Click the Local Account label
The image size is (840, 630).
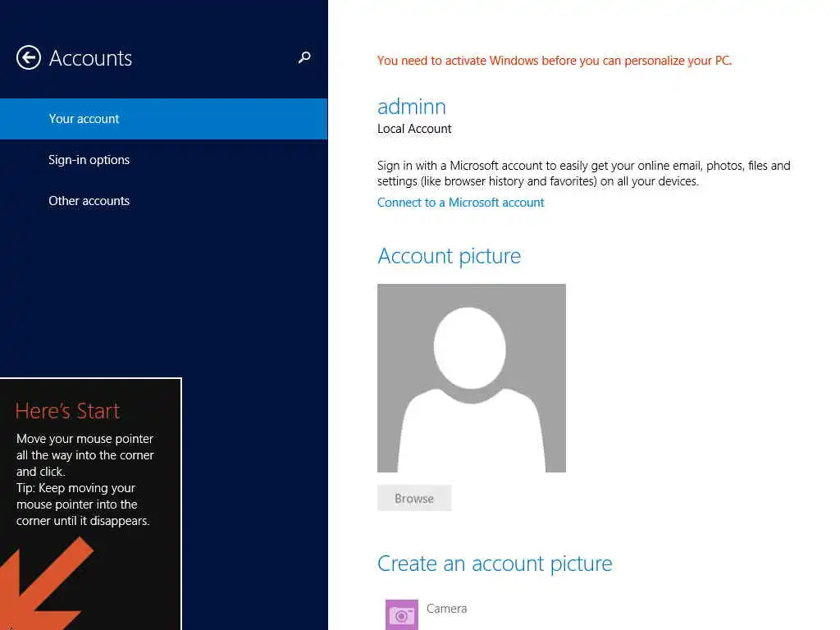click(414, 129)
